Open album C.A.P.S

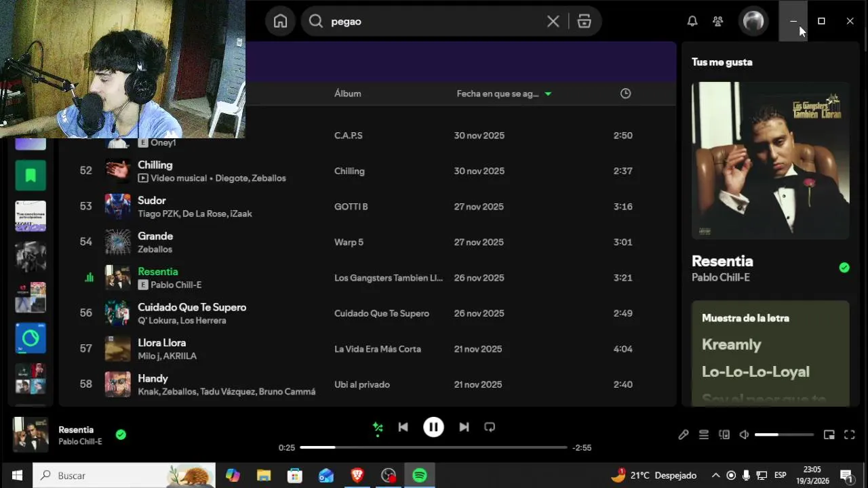[x=349, y=136]
